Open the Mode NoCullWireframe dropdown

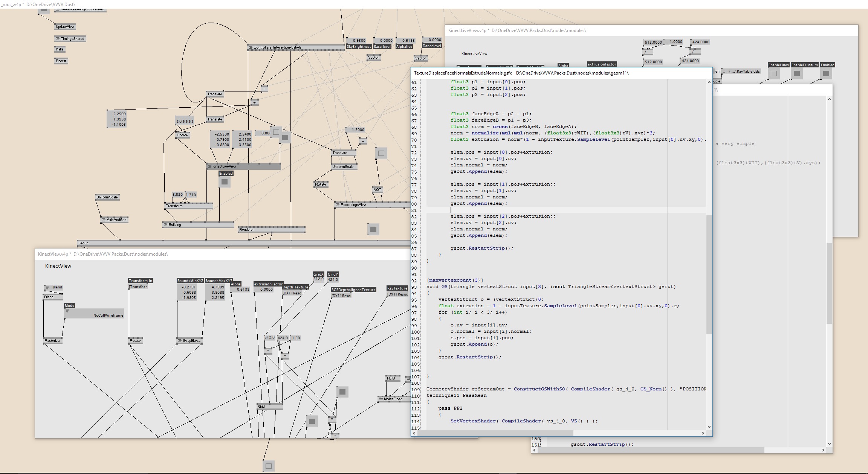(67, 311)
